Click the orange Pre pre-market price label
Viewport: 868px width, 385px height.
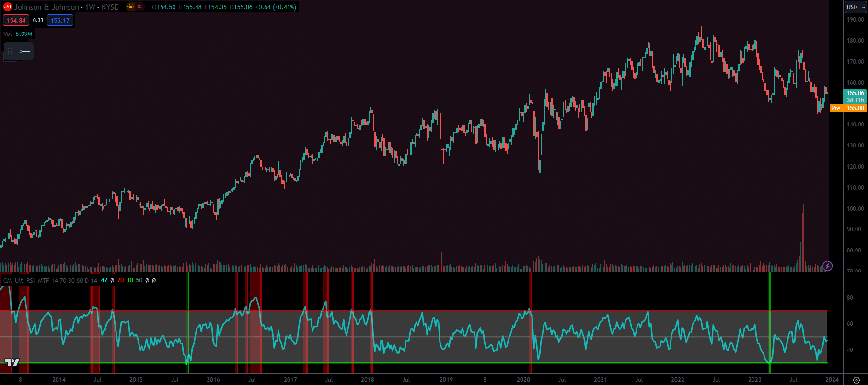point(836,108)
